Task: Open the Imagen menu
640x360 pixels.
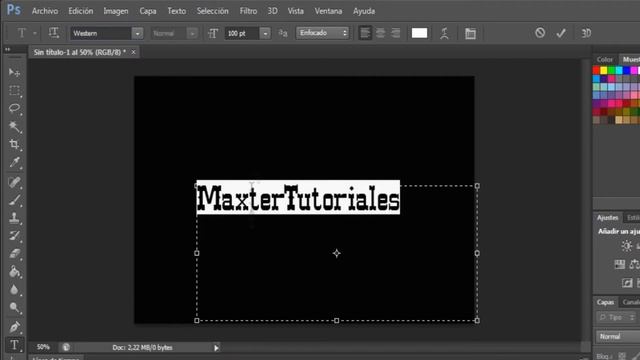Action: pos(116,11)
